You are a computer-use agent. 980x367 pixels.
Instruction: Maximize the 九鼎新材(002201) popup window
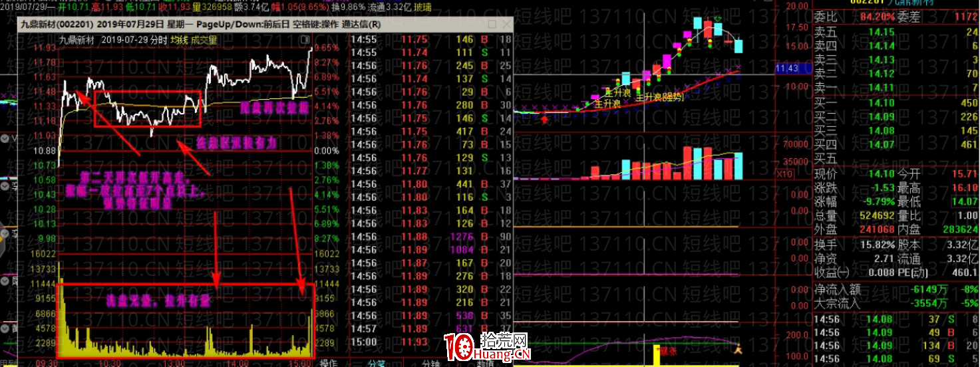coord(494,25)
